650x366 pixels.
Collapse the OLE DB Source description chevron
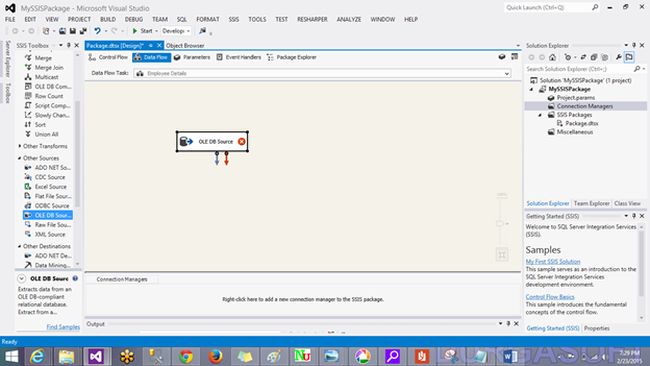pos(22,279)
